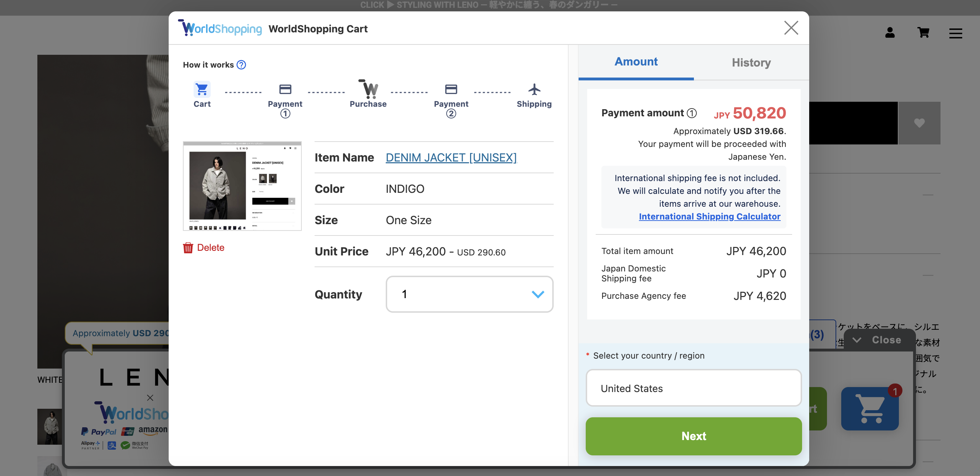Click the blue floating cart button with badge
Image resolution: width=980 pixels, height=476 pixels.
(870, 408)
